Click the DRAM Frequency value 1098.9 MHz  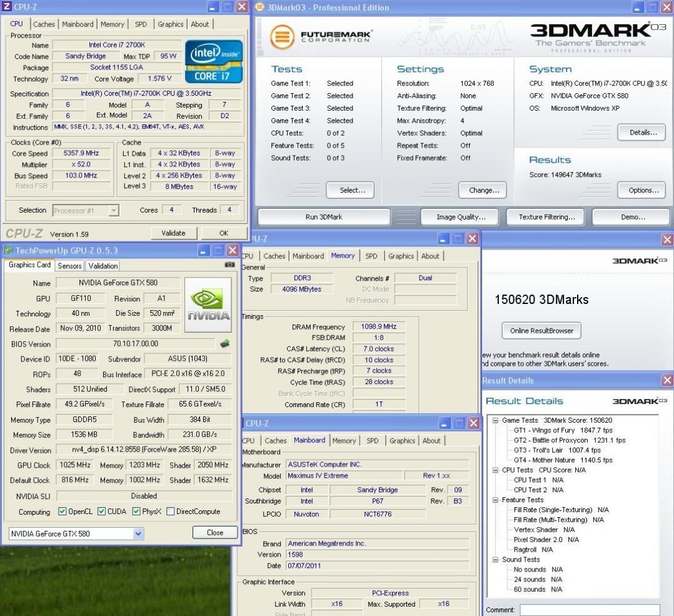click(379, 326)
